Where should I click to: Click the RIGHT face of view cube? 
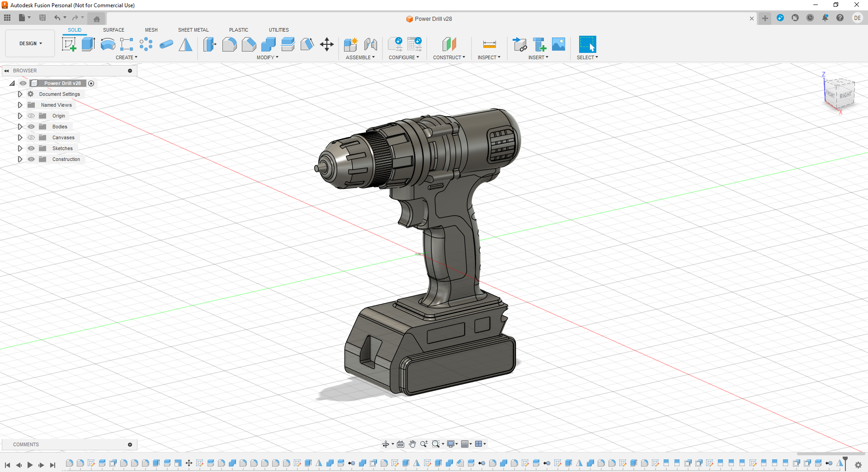(x=845, y=95)
